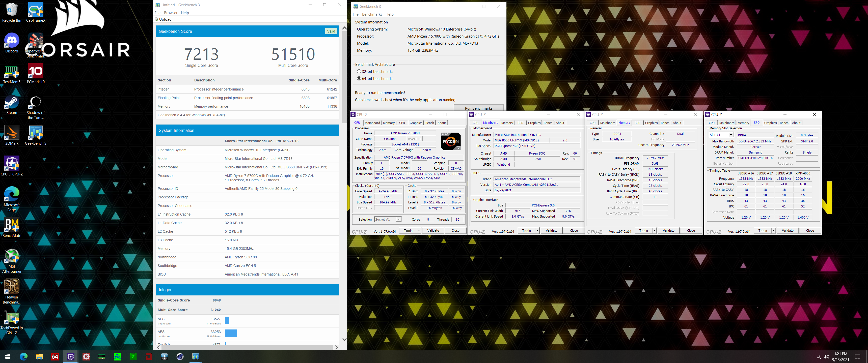Select 64-bit benchmarks radio button
Screen dimensions: 868x363
click(359, 78)
